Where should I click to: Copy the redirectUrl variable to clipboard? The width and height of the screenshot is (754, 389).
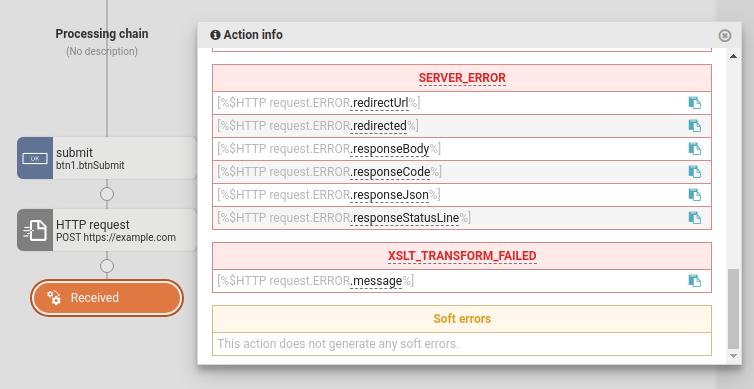tap(694, 103)
